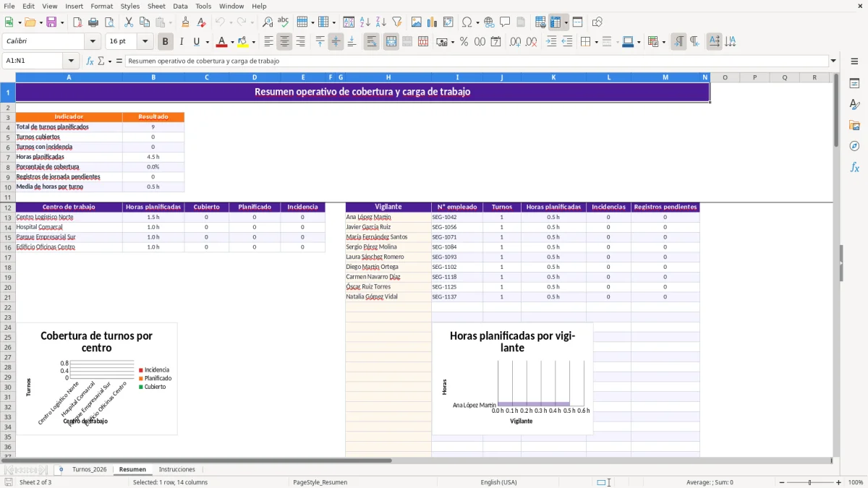The image size is (868, 488).
Task: Click the Clone Formatting brush icon
Action: tap(186, 22)
